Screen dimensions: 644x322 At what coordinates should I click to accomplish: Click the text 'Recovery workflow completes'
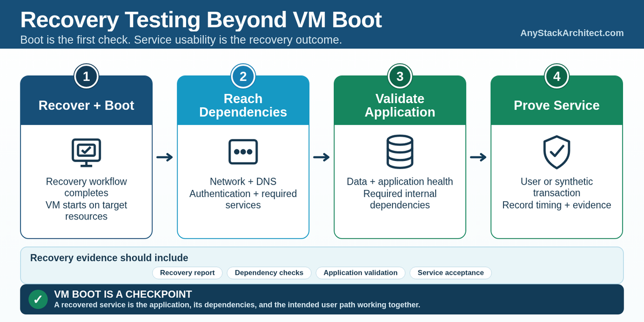click(86, 187)
